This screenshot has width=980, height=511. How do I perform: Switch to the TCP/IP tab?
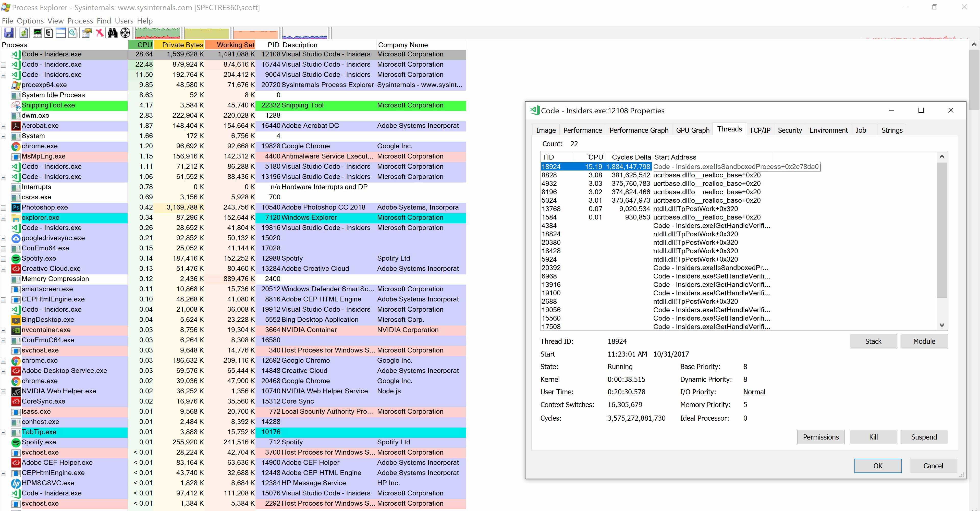point(760,130)
